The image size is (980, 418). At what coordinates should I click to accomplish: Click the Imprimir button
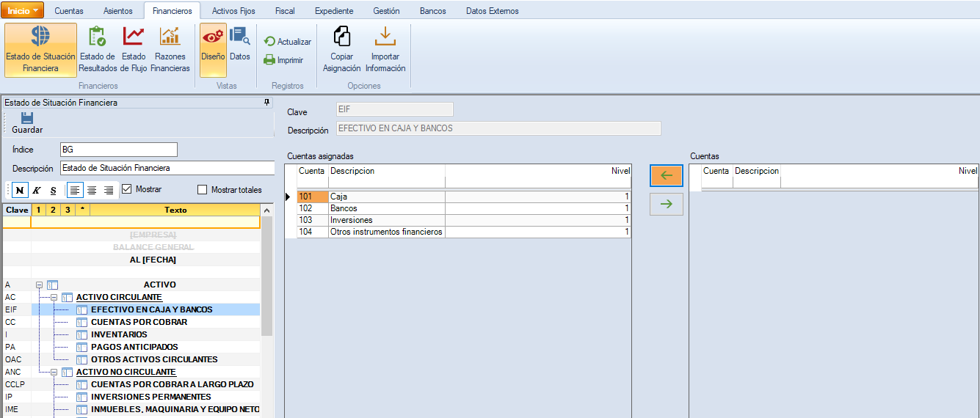(283, 60)
